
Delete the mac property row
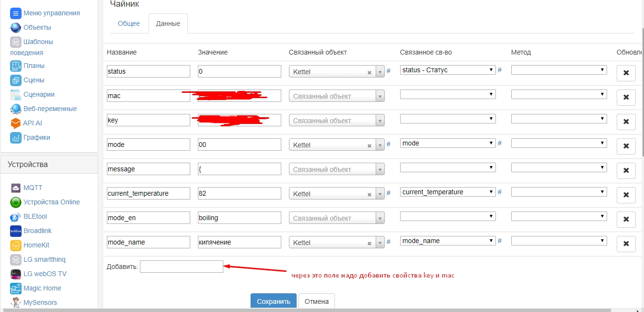(x=626, y=97)
